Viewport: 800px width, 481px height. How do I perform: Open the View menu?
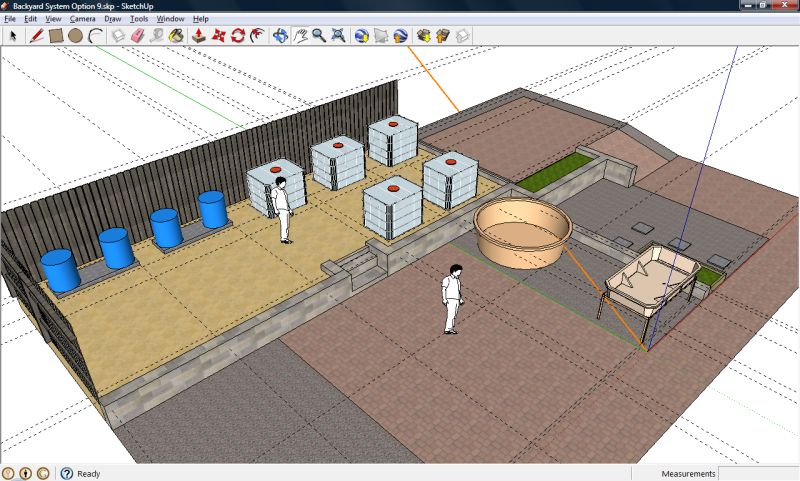click(x=53, y=19)
